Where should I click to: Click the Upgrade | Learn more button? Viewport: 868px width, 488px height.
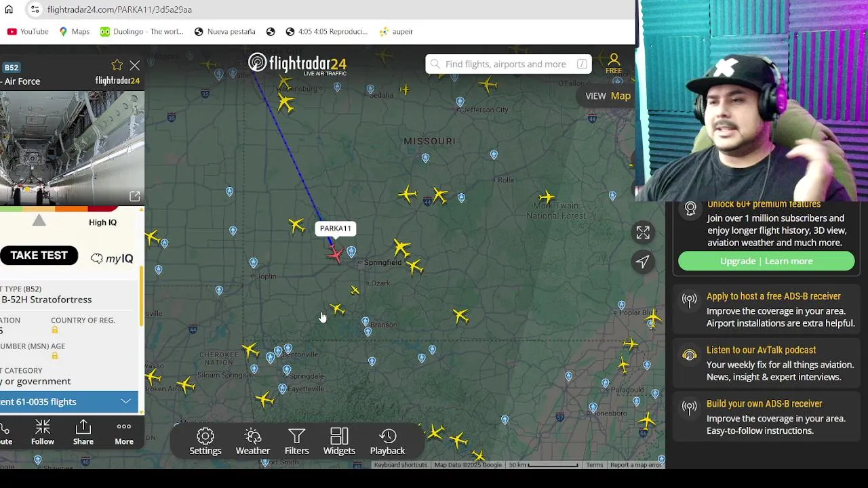(x=766, y=261)
